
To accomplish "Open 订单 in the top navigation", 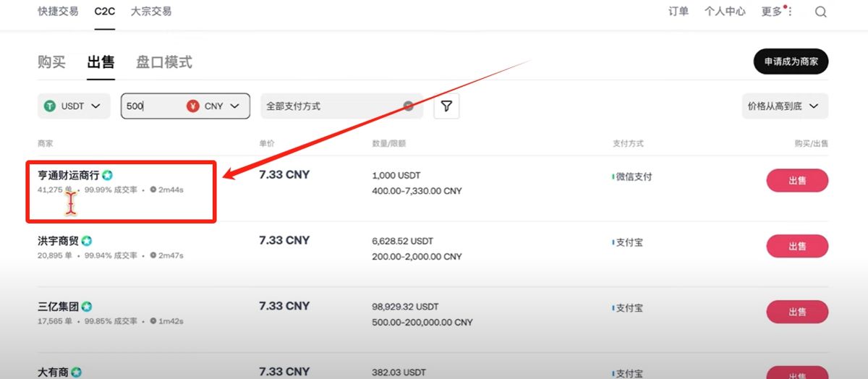I will [x=678, y=12].
